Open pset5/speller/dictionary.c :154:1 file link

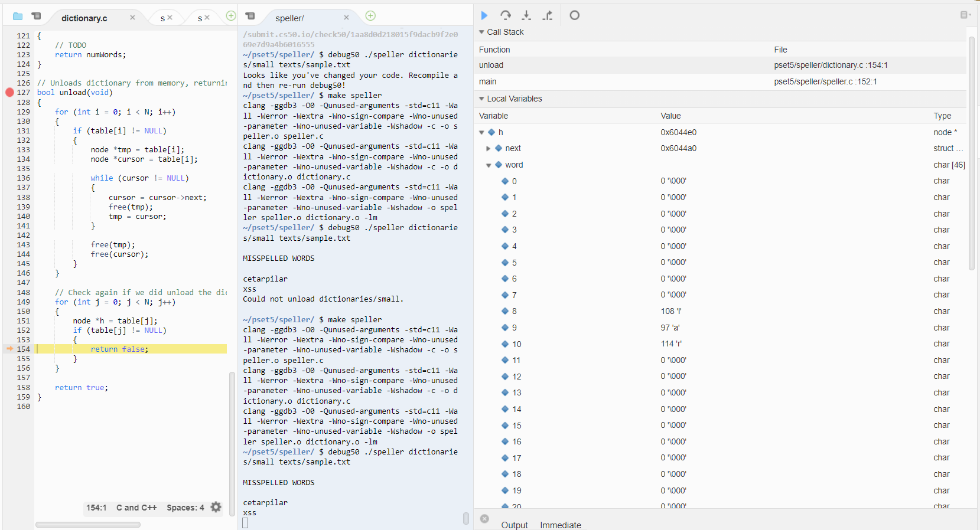[831, 65]
